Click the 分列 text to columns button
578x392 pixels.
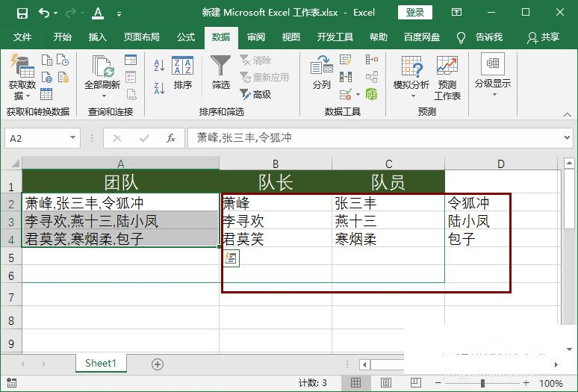click(x=322, y=72)
